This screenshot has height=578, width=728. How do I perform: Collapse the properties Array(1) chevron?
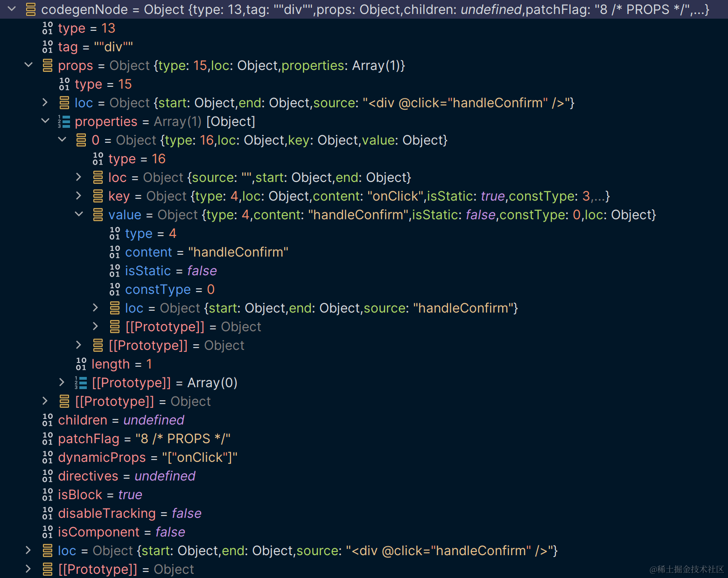[x=45, y=121]
